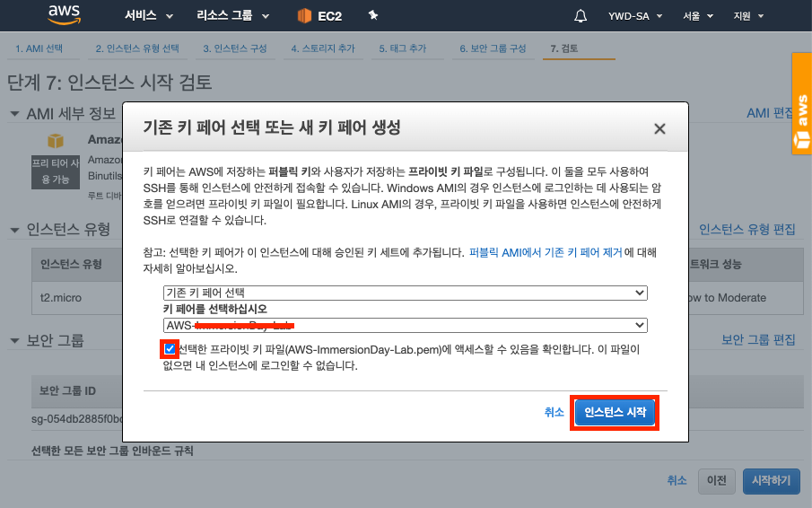Go to step 2. 인스턴스 유형 선택

[x=137, y=48]
